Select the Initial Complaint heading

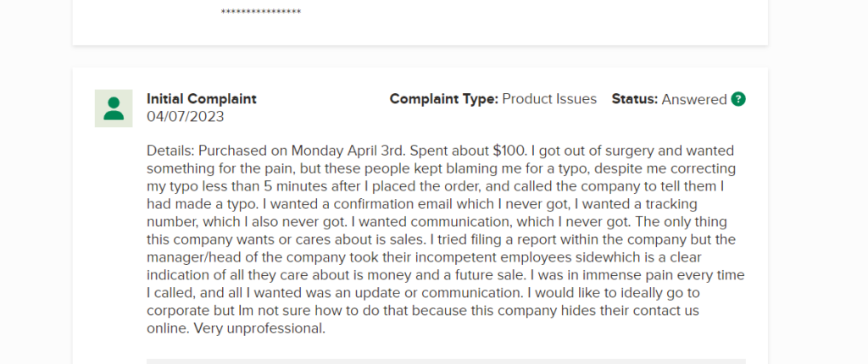[x=202, y=99]
